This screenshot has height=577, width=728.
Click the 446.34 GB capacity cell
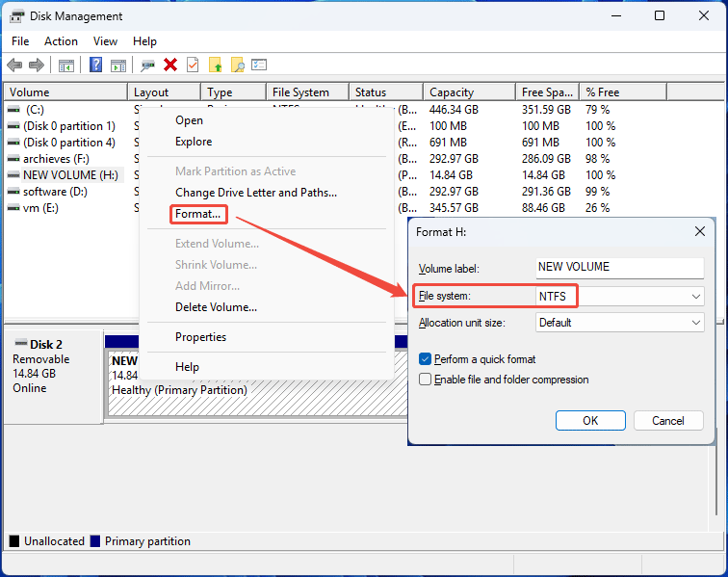(455, 110)
